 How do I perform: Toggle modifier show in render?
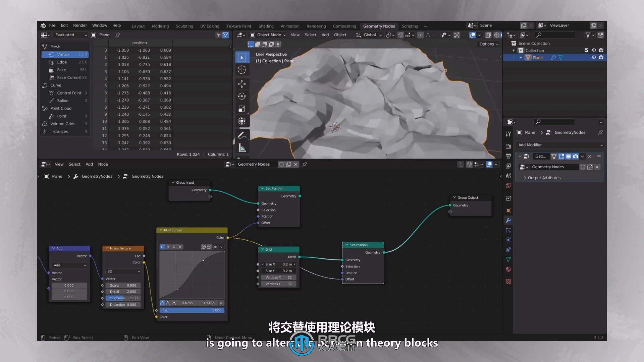click(576, 156)
